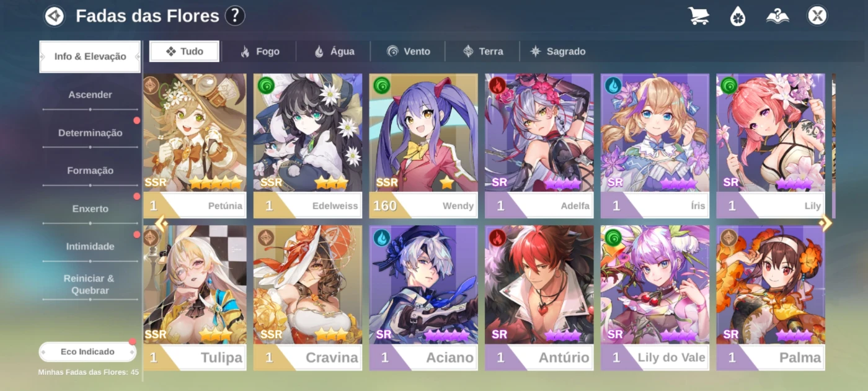Open the help question mark icon
Viewport: 868px width, 391px height.
click(235, 16)
